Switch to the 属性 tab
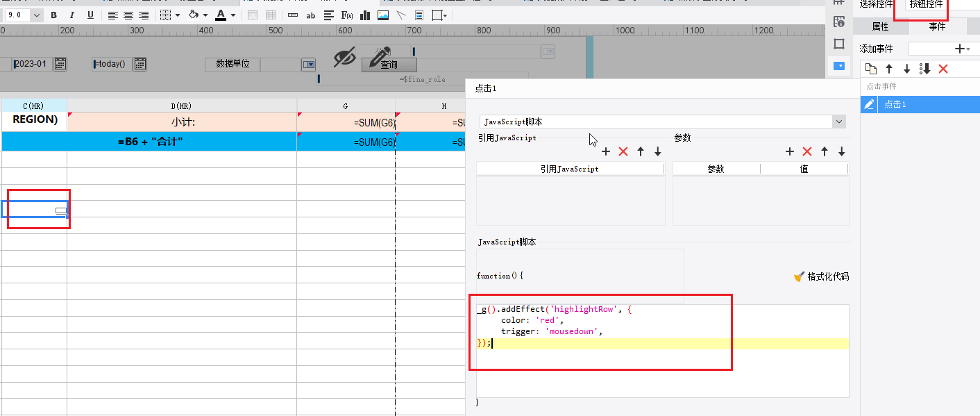This screenshot has height=416, width=980. coord(880,26)
